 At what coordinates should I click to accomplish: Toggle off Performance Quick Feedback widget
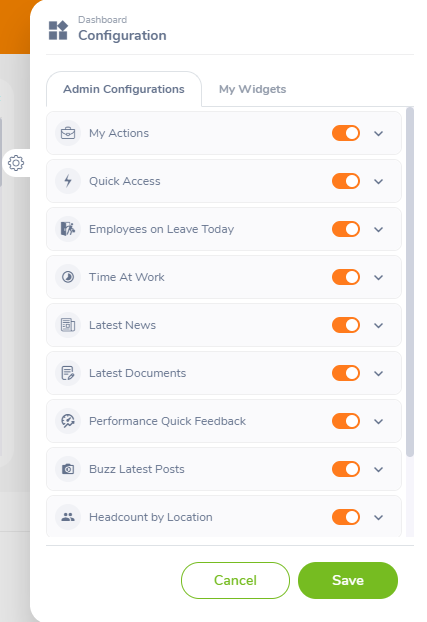pos(346,421)
